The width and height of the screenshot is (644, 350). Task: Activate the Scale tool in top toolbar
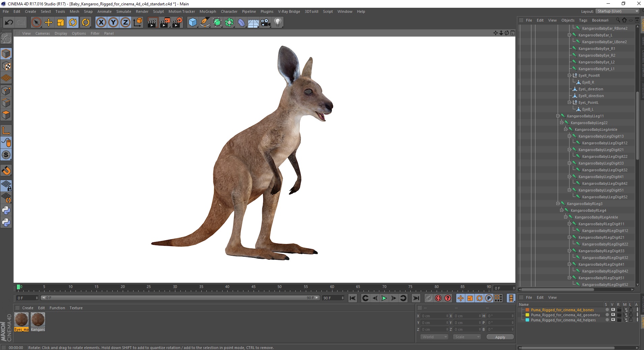(61, 23)
